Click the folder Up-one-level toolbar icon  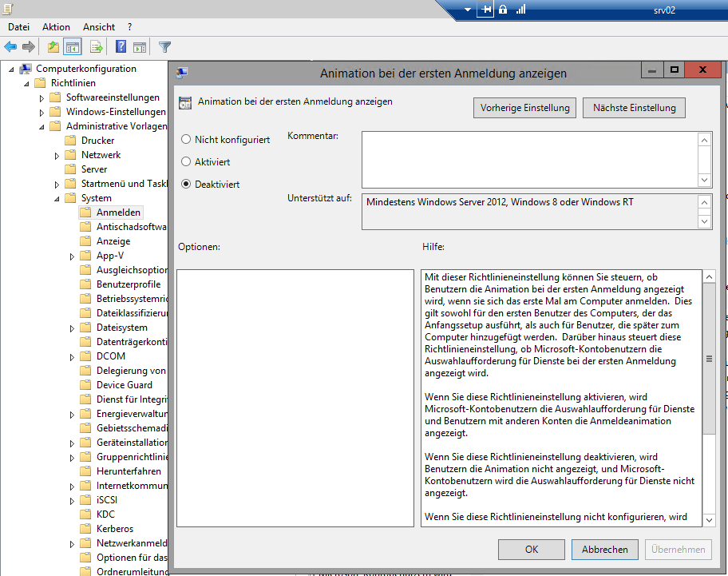tap(53, 47)
